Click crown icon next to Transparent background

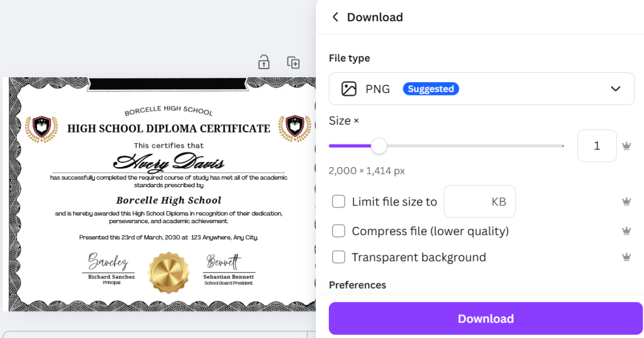pyautogui.click(x=626, y=257)
